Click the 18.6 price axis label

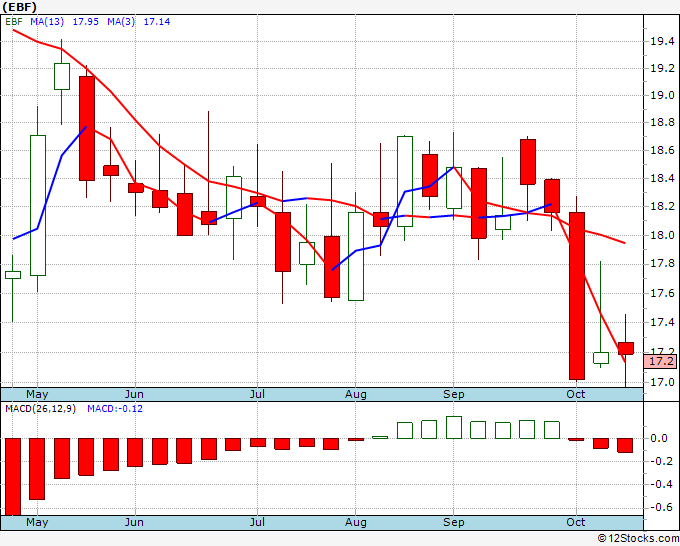[x=662, y=150]
